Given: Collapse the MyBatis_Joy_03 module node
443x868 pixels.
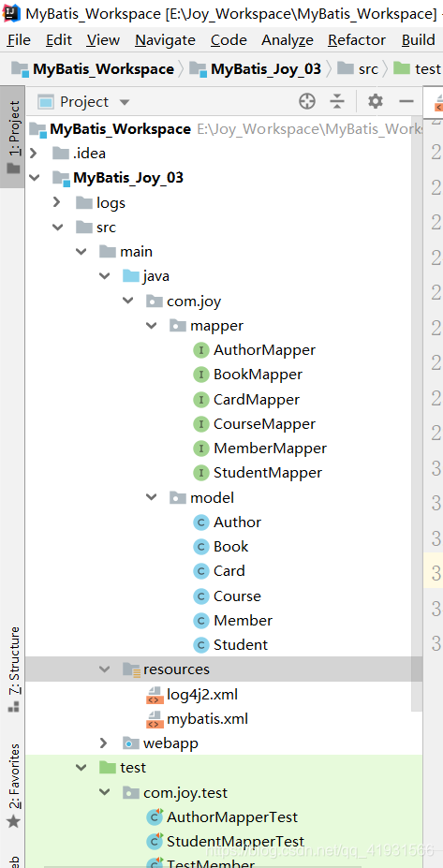Looking at the screenshot, I should [35, 178].
